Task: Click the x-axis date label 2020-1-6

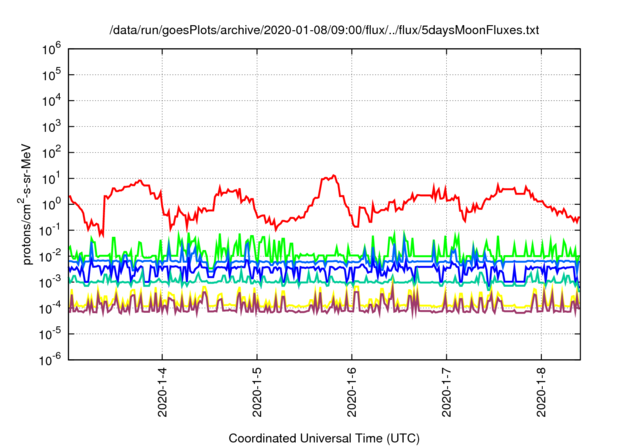Action: click(351, 392)
